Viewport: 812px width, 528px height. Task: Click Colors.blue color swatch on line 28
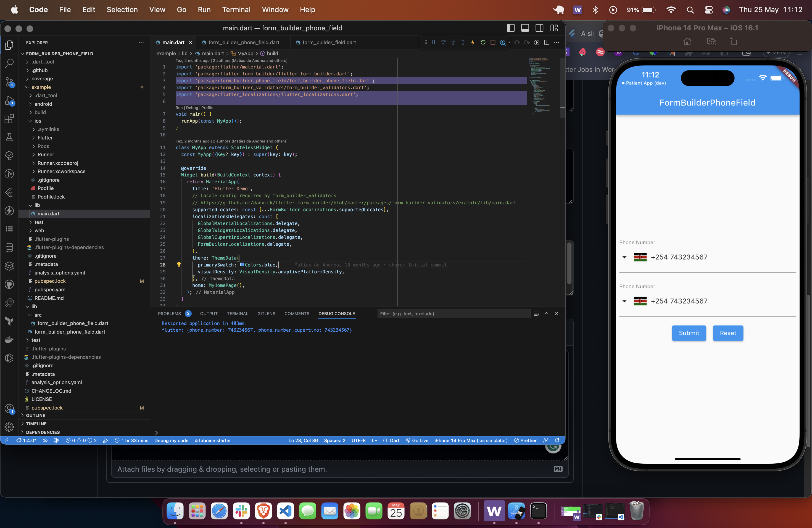coord(242,265)
